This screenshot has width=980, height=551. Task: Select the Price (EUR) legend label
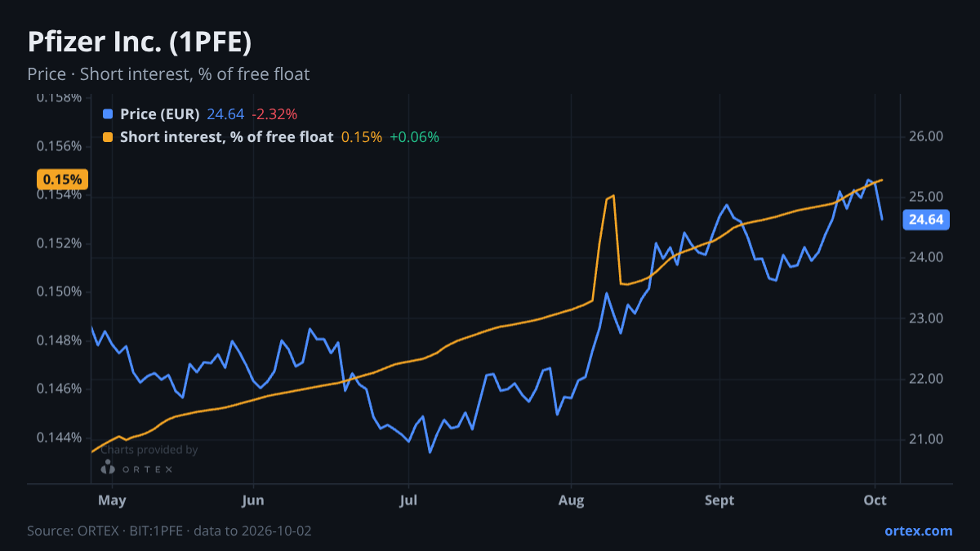click(159, 114)
